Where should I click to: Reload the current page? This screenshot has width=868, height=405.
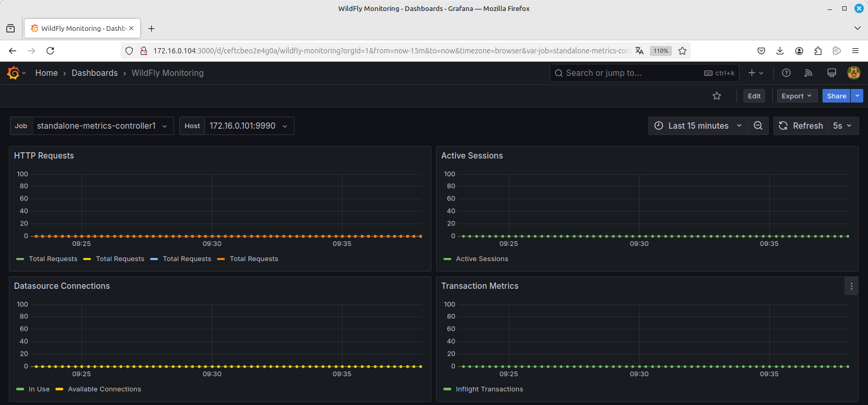pyautogui.click(x=50, y=51)
